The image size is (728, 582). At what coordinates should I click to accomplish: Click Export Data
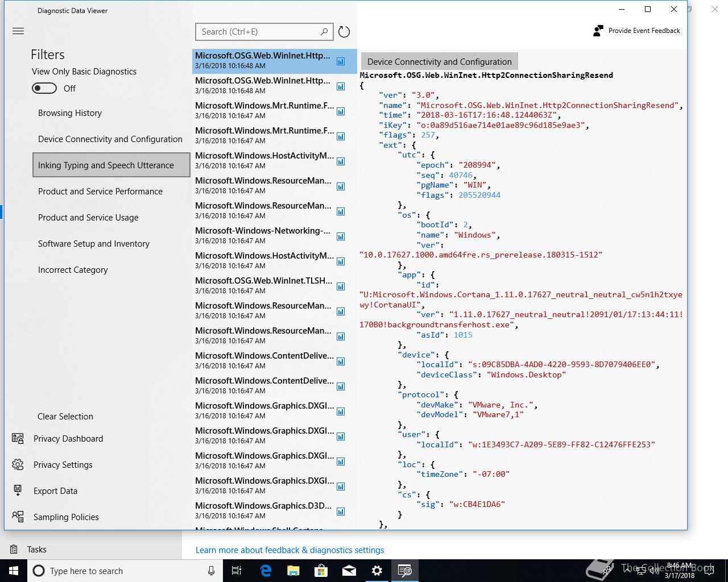coord(55,491)
